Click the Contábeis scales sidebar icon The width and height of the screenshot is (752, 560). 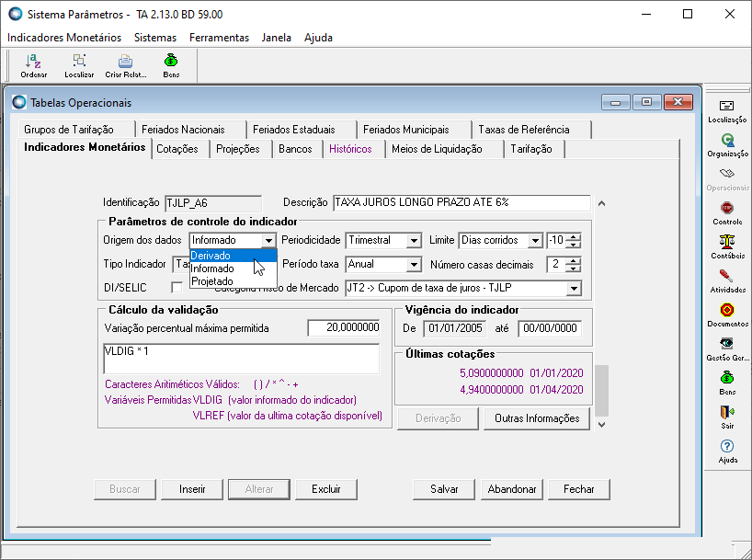pyautogui.click(x=727, y=247)
